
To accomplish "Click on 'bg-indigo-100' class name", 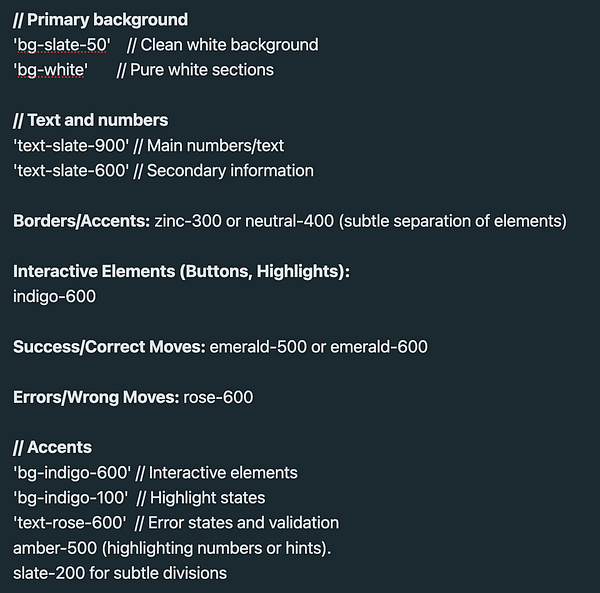I will 70,498.
